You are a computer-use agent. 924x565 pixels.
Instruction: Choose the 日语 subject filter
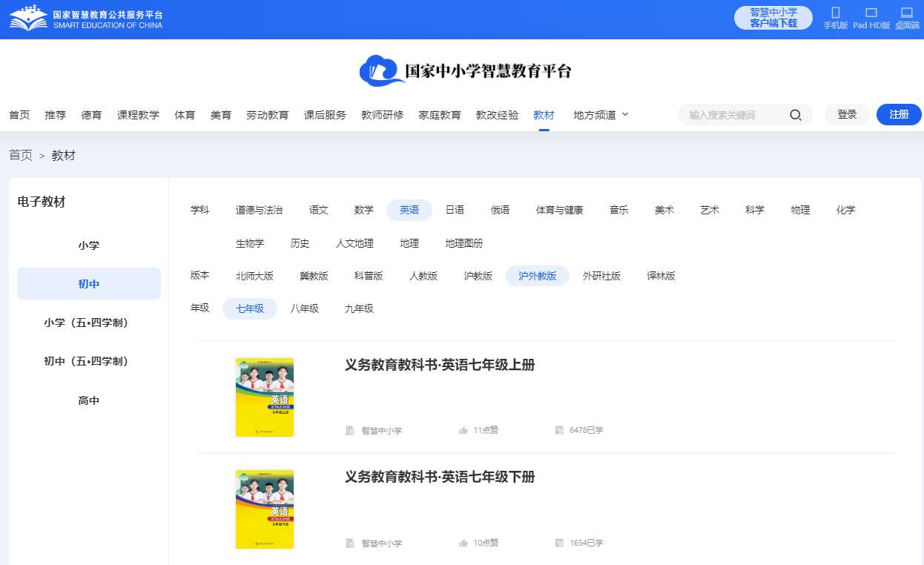(x=455, y=210)
